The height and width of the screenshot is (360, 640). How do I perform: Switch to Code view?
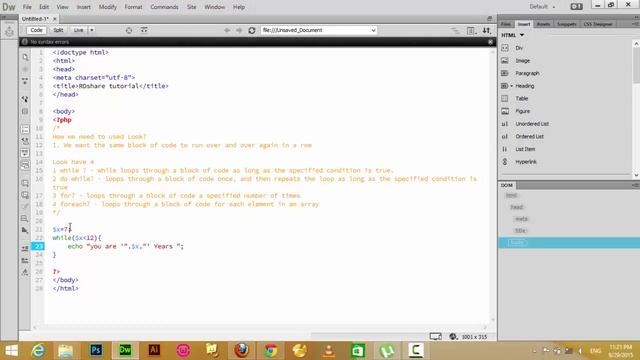click(36, 30)
